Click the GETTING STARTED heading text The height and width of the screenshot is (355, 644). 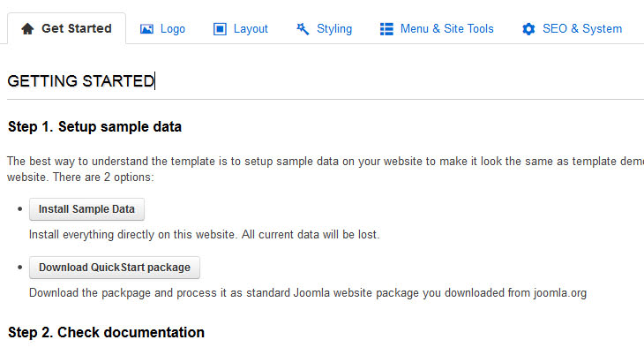(80, 81)
